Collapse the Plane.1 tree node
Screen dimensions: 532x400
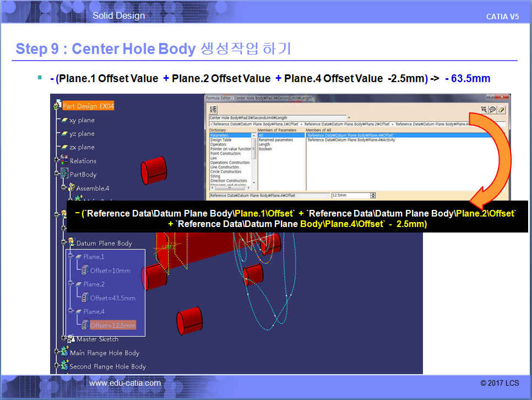click(x=70, y=257)
